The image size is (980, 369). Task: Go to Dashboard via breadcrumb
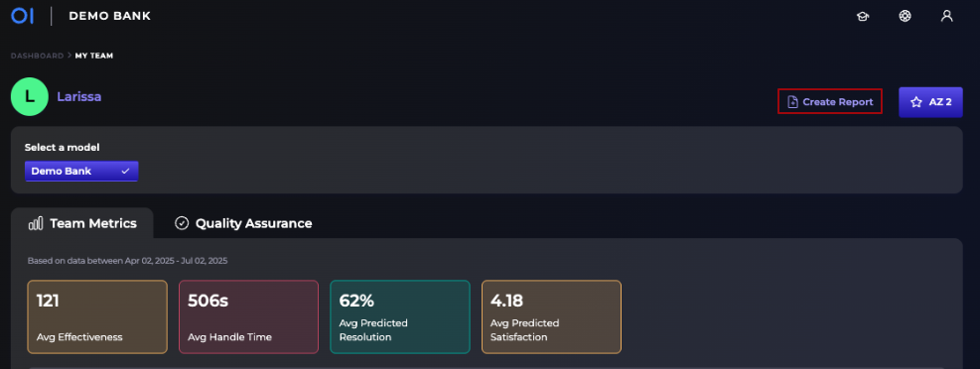tap(37, 56)
